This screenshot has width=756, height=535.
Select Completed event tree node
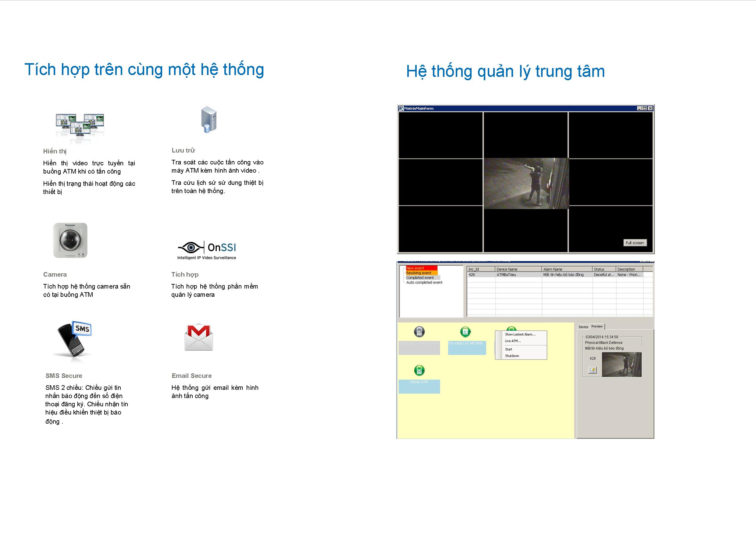(x=423, y=278)
